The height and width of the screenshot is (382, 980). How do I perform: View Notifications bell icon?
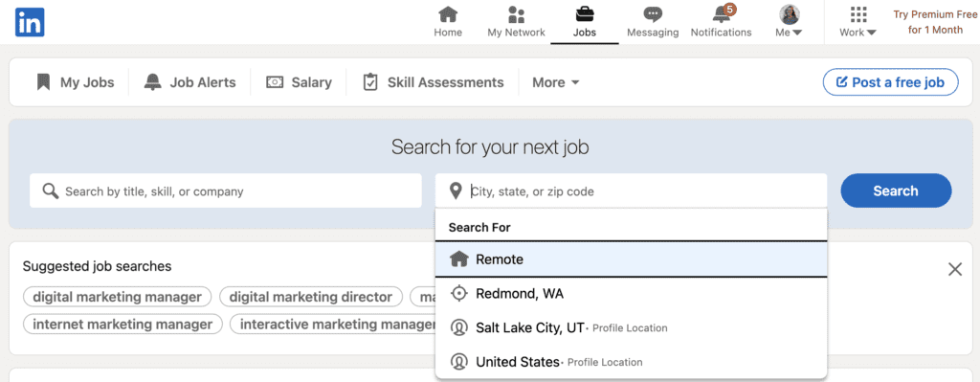pyautogui.click(x=722, y=14)
